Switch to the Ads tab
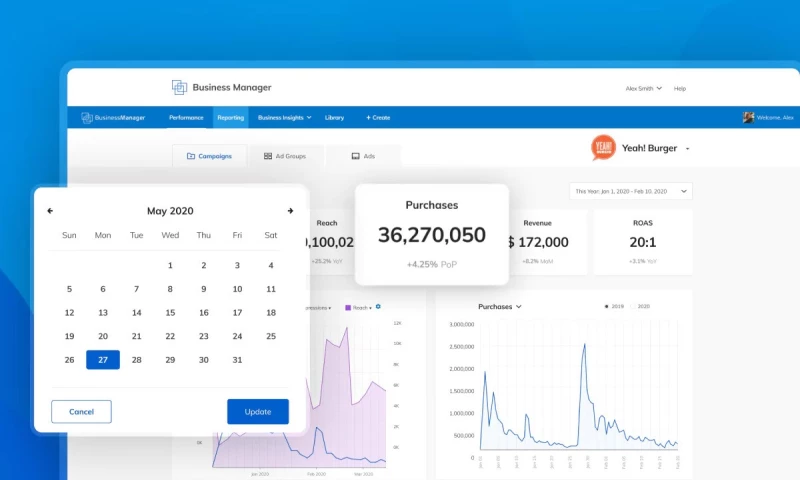Image resolution: width=800 pixels, height=480 pixels. [x=363, y=156]
